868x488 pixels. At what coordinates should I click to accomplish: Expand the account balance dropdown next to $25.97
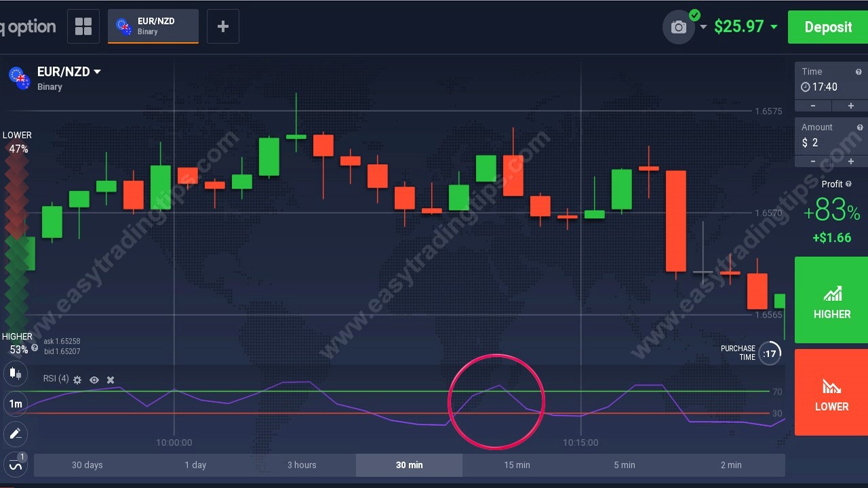point(774,27)
